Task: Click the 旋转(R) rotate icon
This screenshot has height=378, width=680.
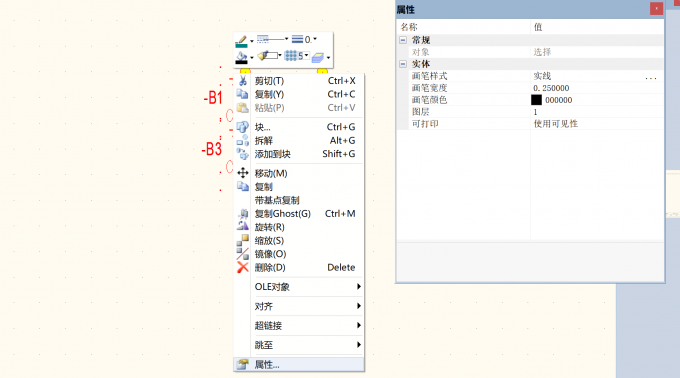Action: point(243,226)
